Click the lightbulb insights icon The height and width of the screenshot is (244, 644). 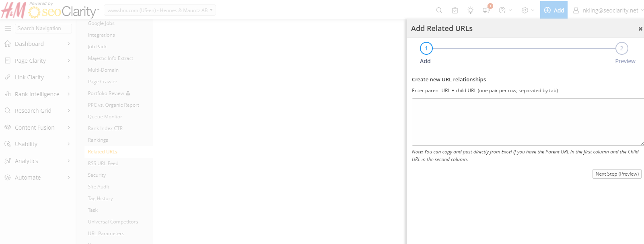pos(470,10)
